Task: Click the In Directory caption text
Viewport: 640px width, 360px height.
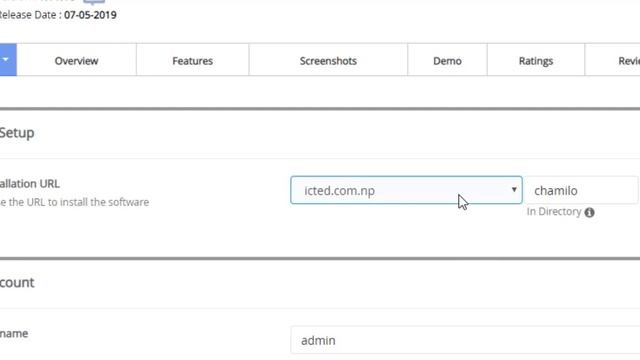Action: 553,211
